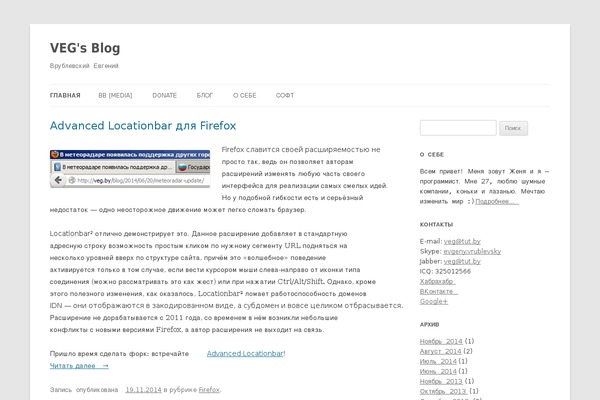The height and width of the screenshot is (400, 600).
Task: Open the Ноябрь 2014 archive link
Action: [441, 341]
